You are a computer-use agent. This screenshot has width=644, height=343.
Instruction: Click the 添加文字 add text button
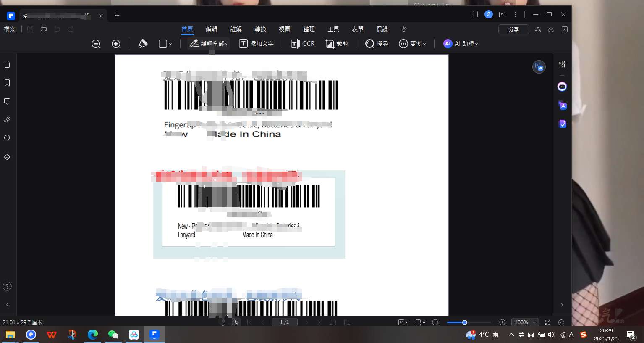coord(256,44)
